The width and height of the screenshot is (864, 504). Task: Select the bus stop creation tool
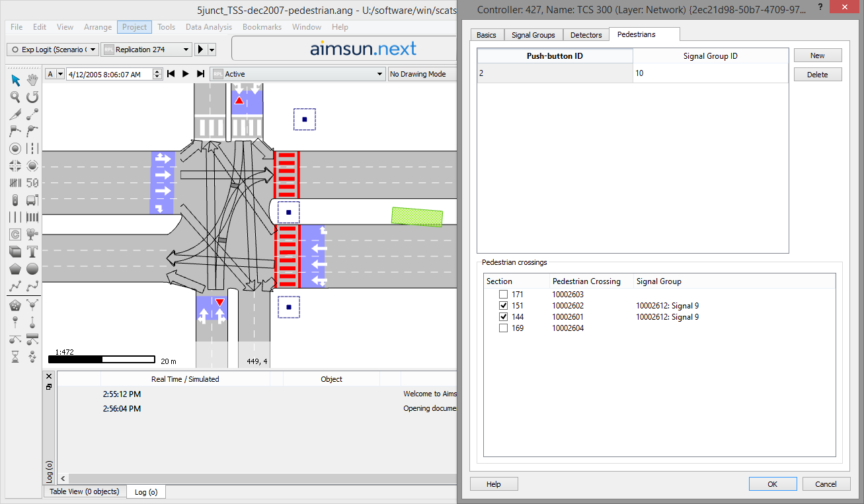coord(31,199)
